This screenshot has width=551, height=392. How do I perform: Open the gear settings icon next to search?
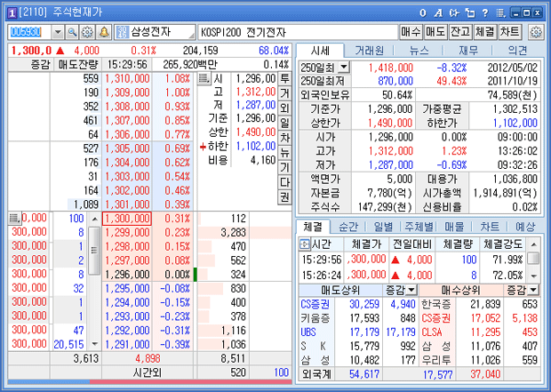[88, 32]
